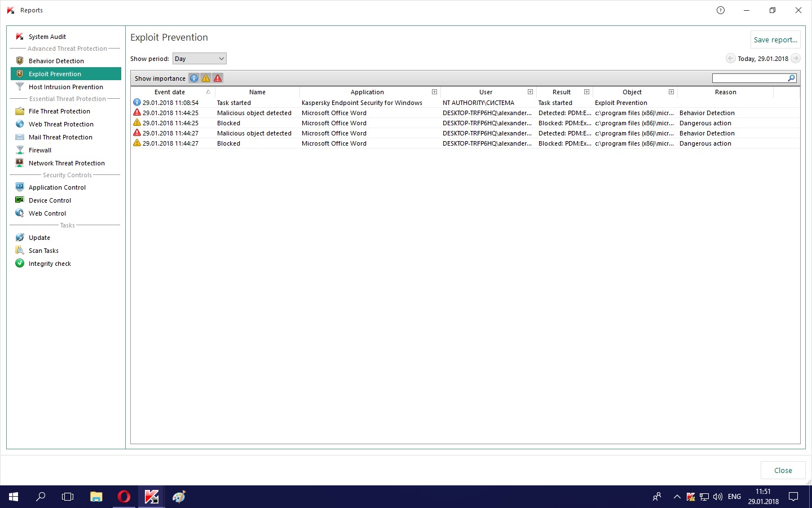Select Malicious object detected event at 11:44:25
This screenshot has height=508, width=812.
pyautogui.click(x=465, y=113)
